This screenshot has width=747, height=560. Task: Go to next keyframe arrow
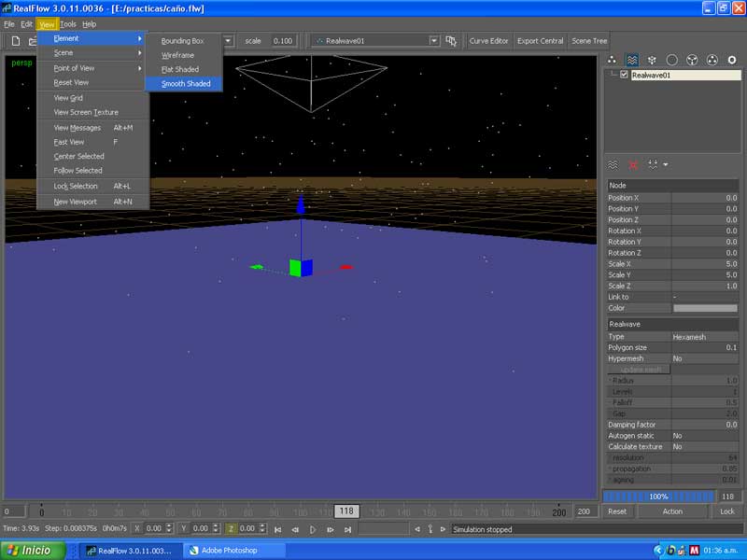[443, 529]
